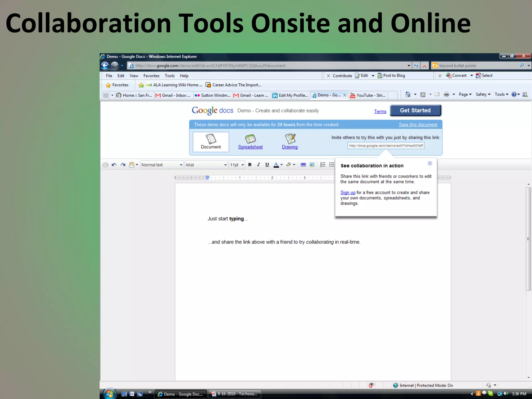Open the 9-16-2010--Techsou... taskbar item
Image resolution: width=532 pixels, height=399 pixels.
coord(234,394)
